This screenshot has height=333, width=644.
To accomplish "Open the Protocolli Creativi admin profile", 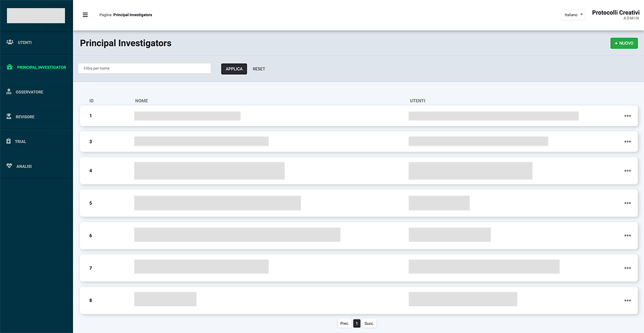I will [615, 15].
